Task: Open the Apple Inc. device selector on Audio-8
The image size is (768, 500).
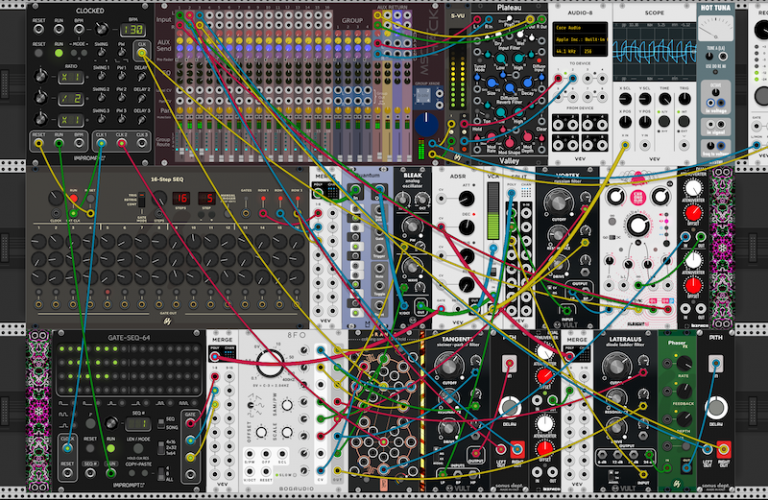Action: 580,39
